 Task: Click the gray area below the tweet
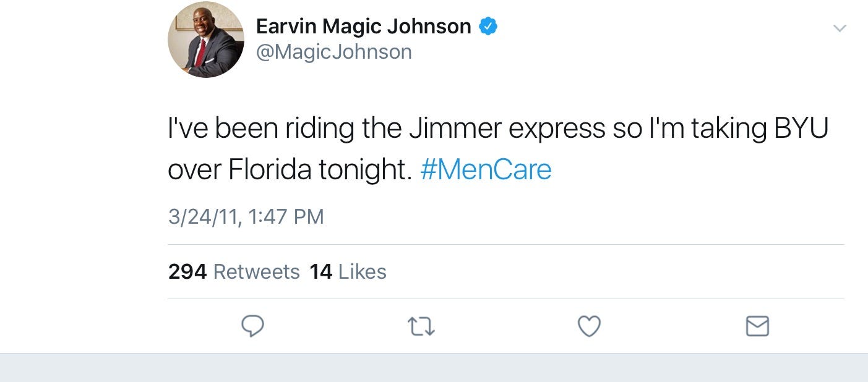(x=433, y=368)
